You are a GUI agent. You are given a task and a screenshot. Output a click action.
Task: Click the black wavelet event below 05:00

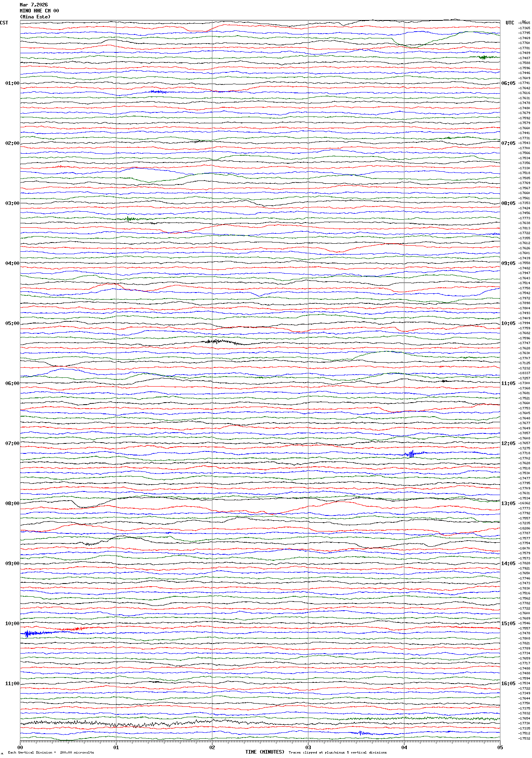pyautogui.click(x=218, y=341)
